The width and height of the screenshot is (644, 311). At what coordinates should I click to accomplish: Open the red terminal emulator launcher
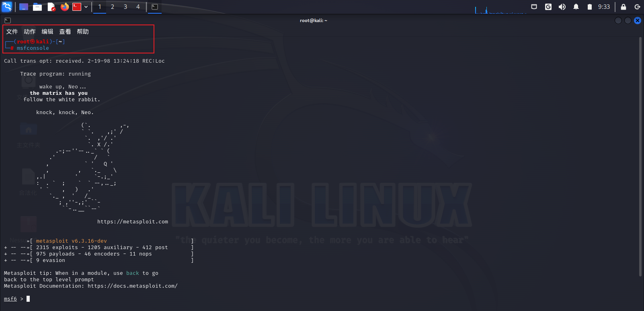[x=77, y=7]
